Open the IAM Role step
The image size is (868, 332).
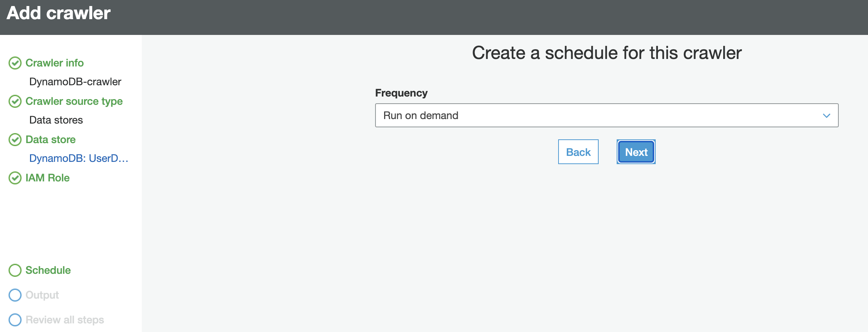click(x=48, y=178)
